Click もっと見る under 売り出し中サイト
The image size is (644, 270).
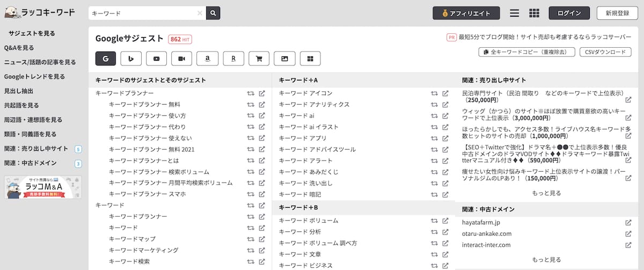click(x=546, y=193)
